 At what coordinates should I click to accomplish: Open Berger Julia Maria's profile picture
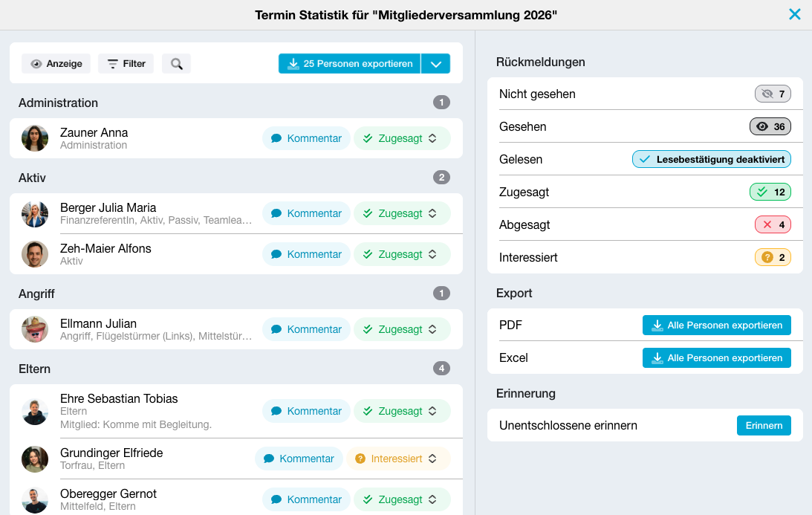click(x=35, y=214)
